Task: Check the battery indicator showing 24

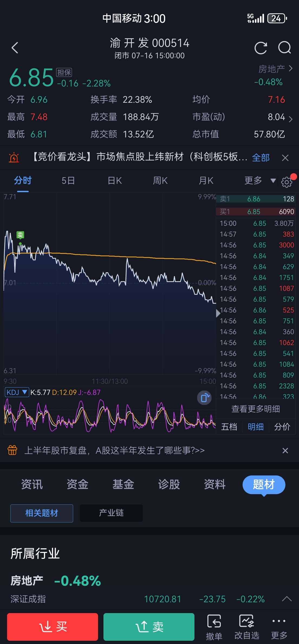Action: [x=277, y=18]
